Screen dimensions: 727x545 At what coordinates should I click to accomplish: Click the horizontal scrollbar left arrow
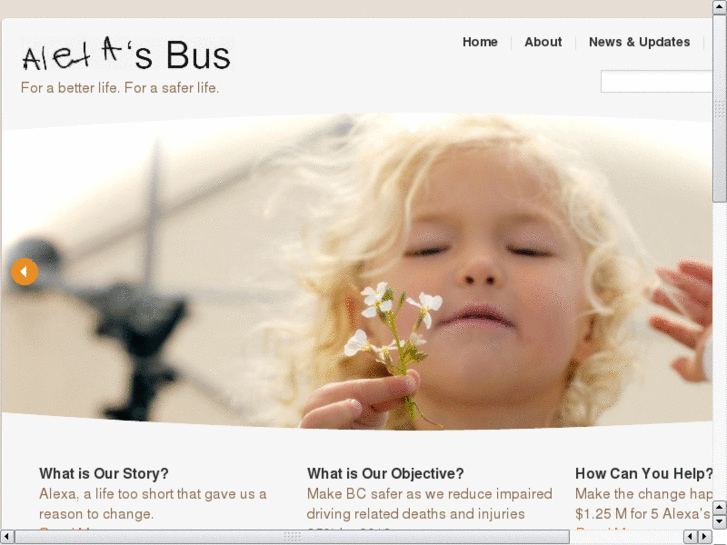[6, 537]
